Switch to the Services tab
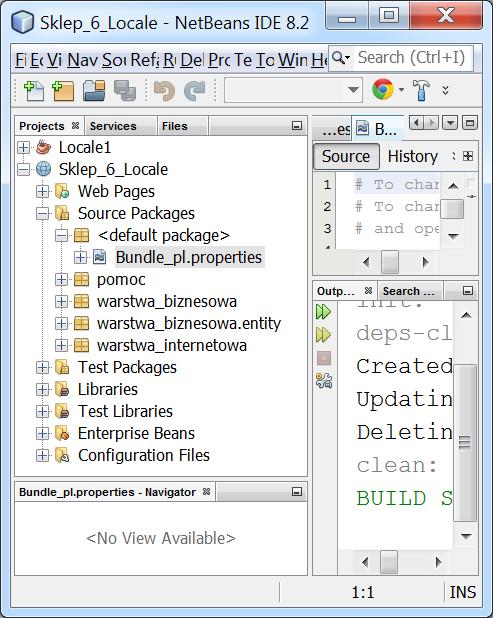493x618 pixels. [113, 126]
